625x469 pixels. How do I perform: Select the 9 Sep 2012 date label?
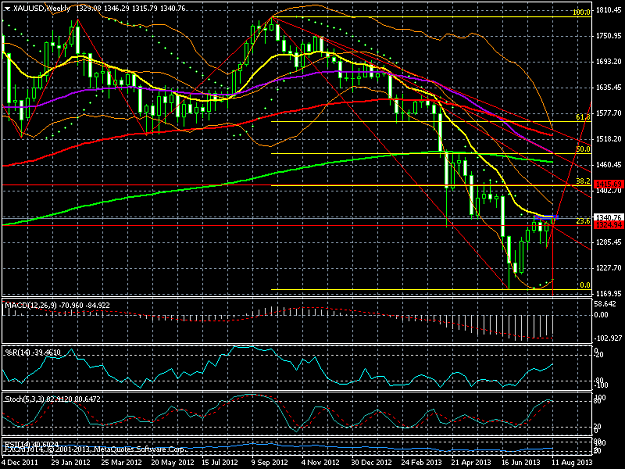[x=269, y=462]
